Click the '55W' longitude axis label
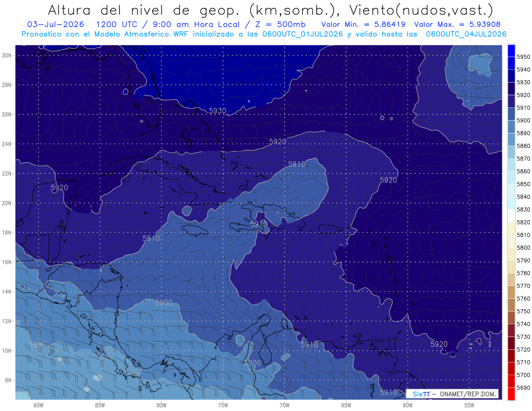The height and width of the screenshot is (411, 532). (x=469, y=405)
